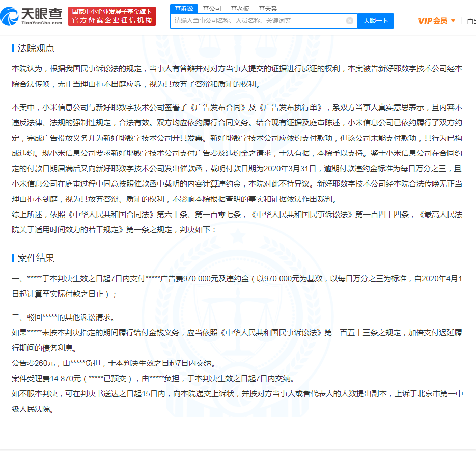Click the line starting 公告费260元
476x451 pixels.
click(114, 363)
